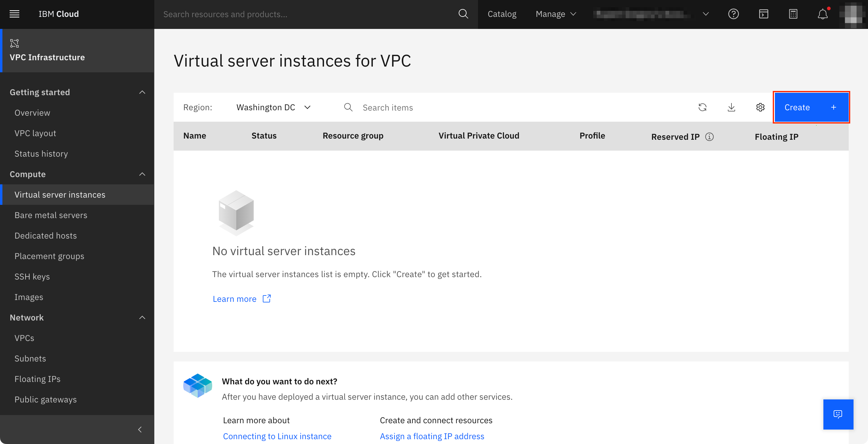Open Dedicated hosts page
This screenshot has width=868, height=444.
(46, 236)
